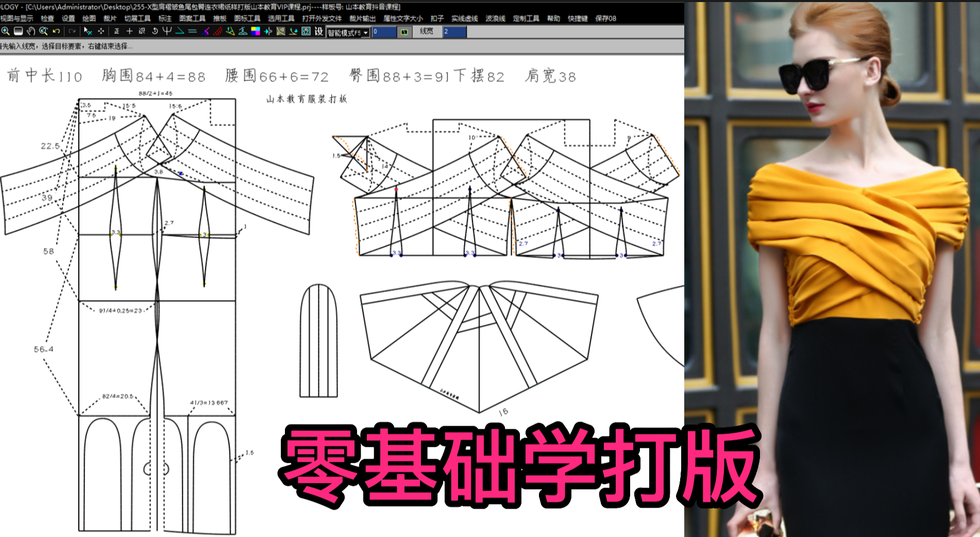Screen dimensions: 980x537
Task: Select the four-arrow move tool
Action: pyautogui.click(x=101, y=31)
